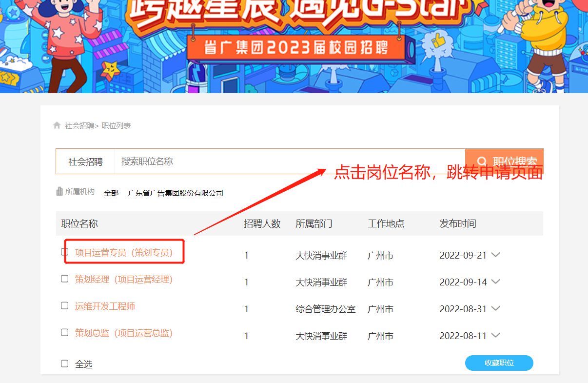This screenshot has width=588, height=383.
Task: Click the 2022-08-31 publish date
Action: [x=463, y=309]
